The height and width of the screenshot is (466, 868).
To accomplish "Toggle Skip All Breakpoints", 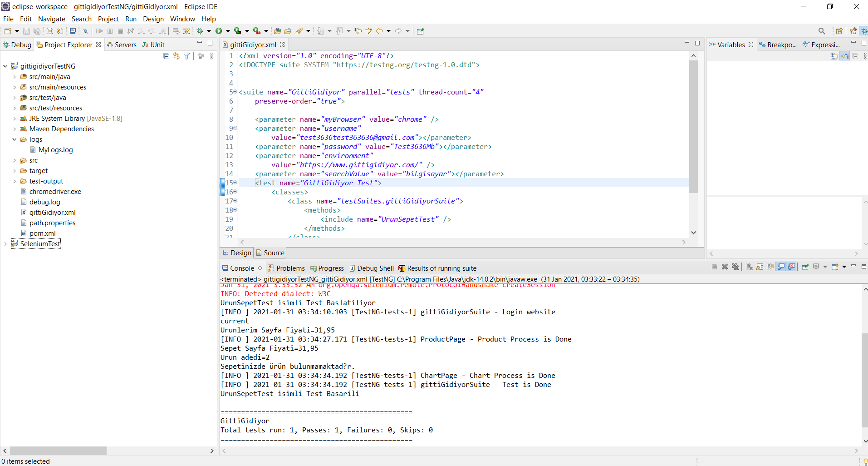I will (x=85, y=31).
